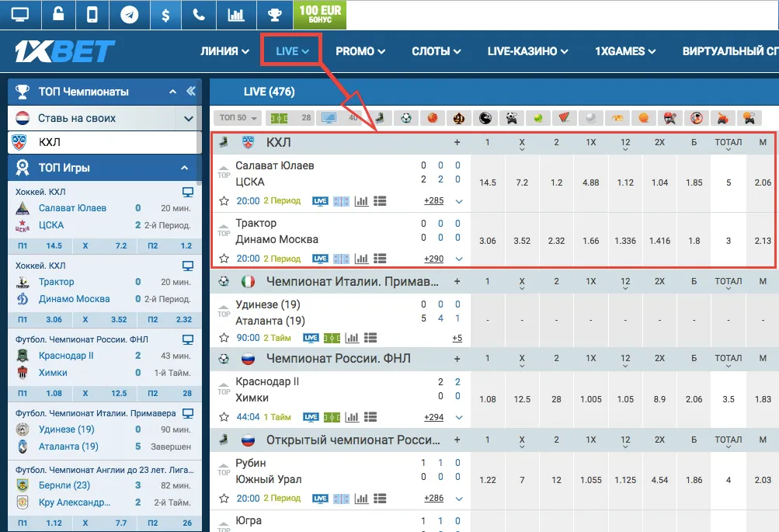Add Рубин match to favorites star

pyautogui.click(x=224, y=499)
